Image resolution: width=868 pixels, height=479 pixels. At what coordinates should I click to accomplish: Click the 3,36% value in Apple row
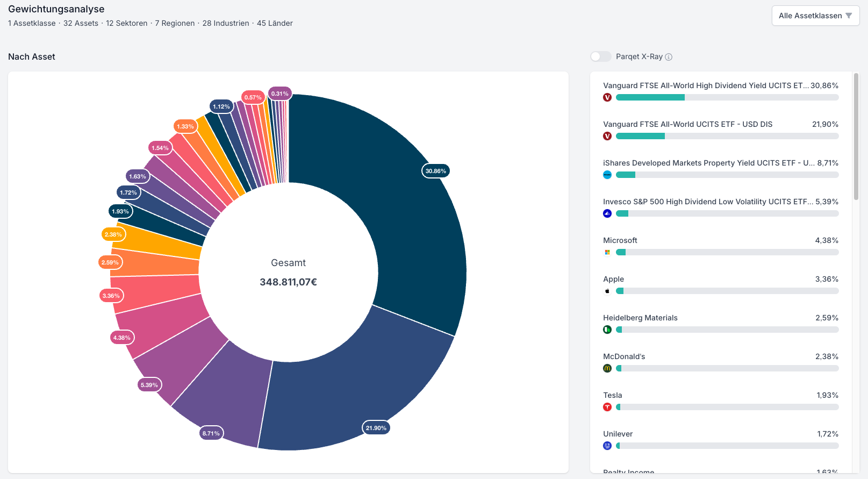[827, 279]
